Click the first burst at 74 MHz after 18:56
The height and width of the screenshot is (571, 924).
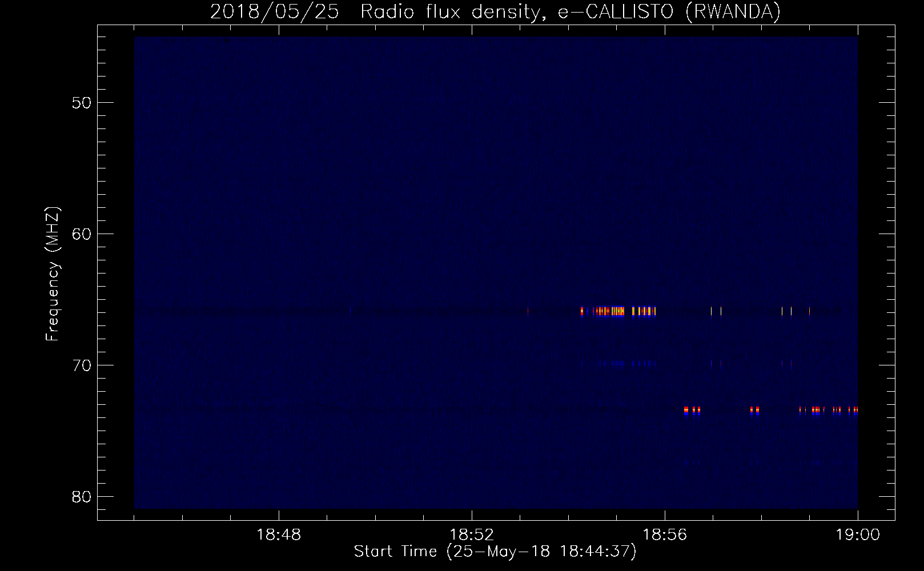pos(686,411)
